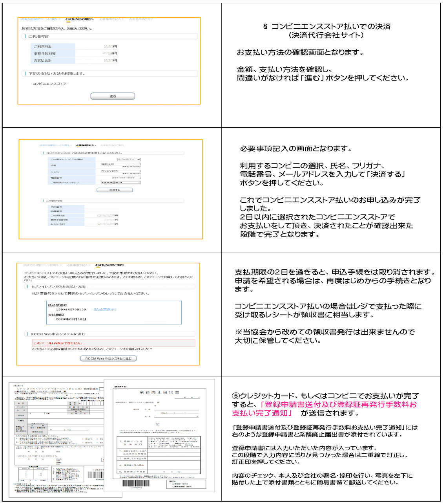Click the 決済方法選択ページに戻る link in the payment guide screen
The width and height of the screenshot is (445, 504).
(41, 265)
